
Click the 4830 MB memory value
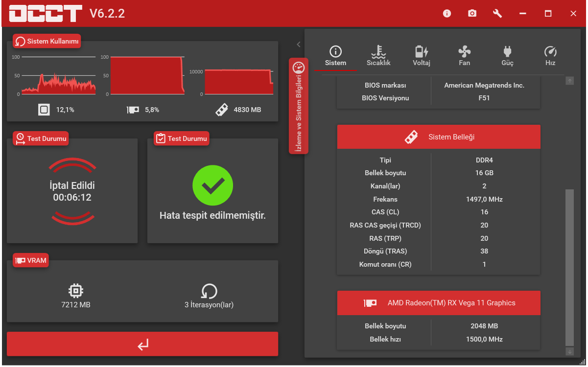247,110
